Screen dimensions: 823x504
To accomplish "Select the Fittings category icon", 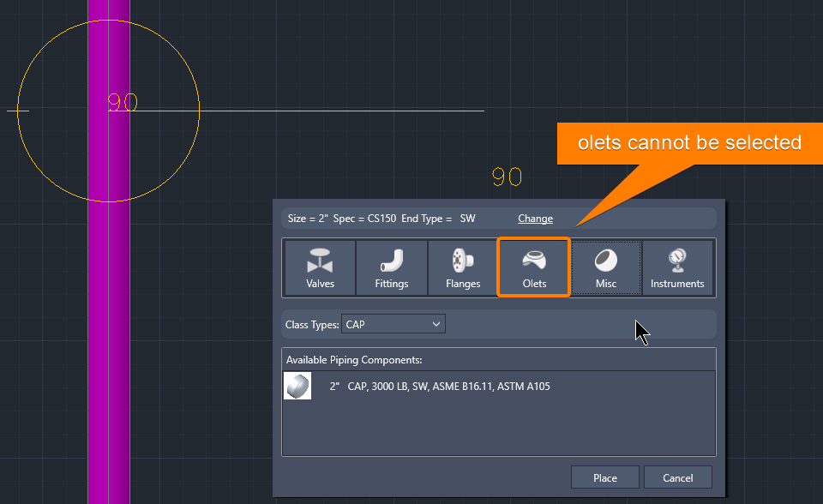I will click(x=391, y=267).
